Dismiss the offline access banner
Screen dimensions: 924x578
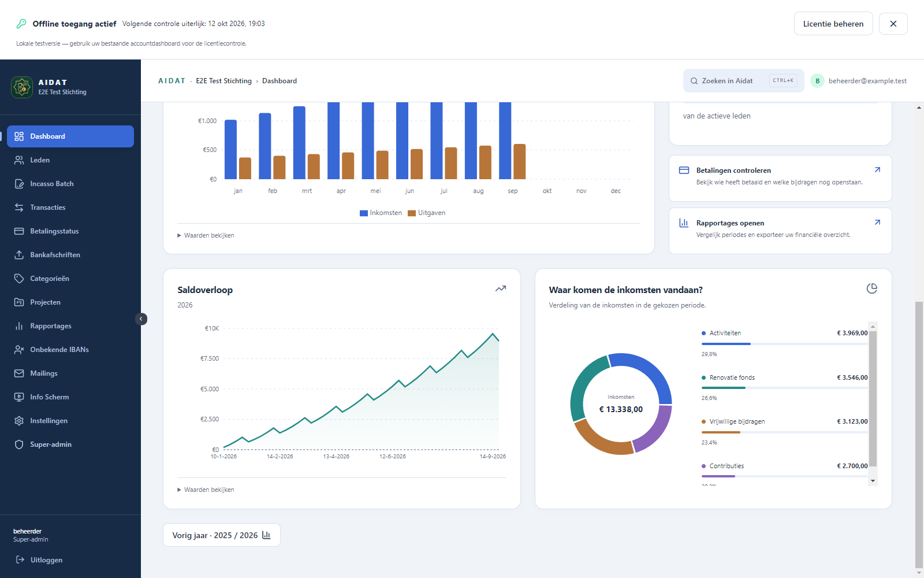pos(893,24)
